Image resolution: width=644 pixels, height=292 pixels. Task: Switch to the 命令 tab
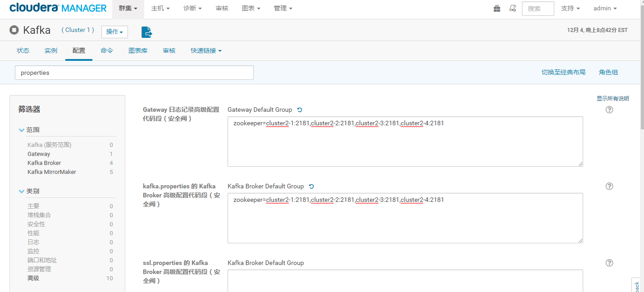point(107,51)
